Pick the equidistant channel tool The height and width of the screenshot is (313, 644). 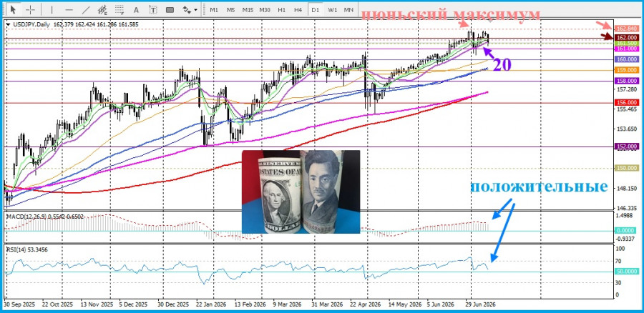coord(102,9)
